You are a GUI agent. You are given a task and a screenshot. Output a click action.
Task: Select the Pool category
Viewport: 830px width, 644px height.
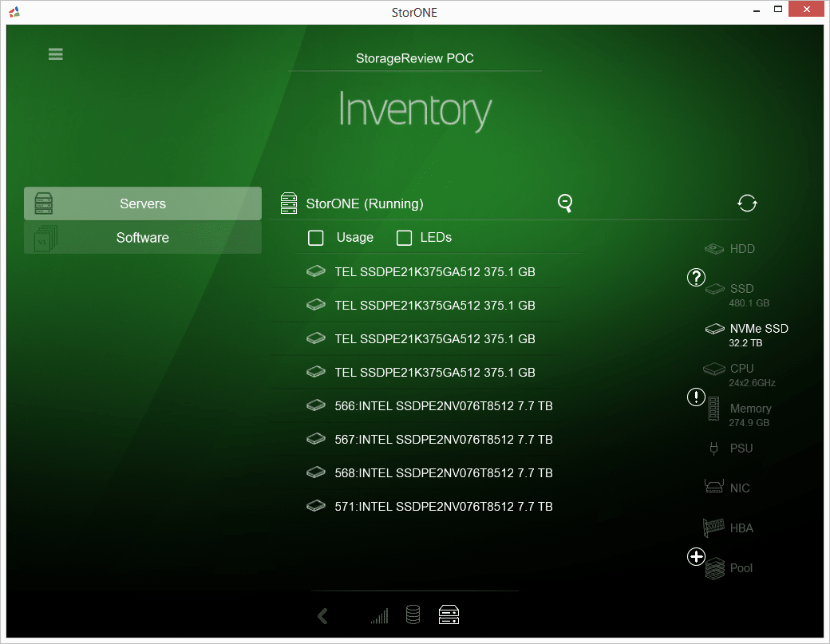[729, 568]
